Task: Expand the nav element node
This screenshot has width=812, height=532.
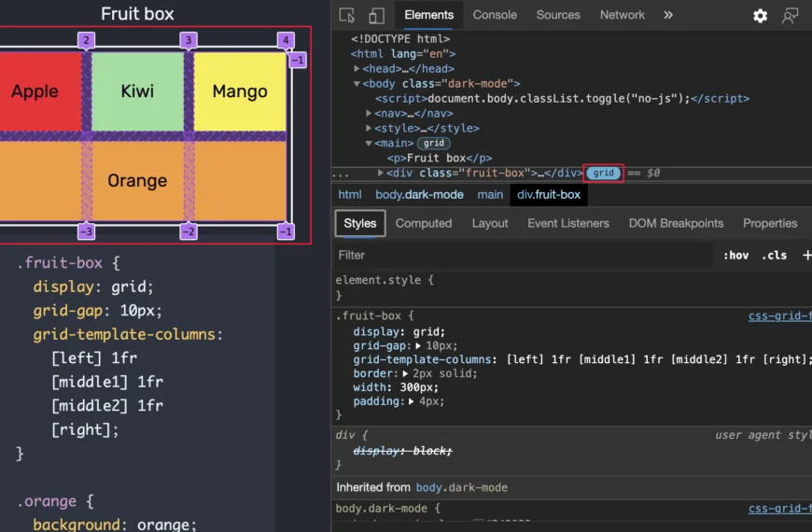Action: coord(369,113)
